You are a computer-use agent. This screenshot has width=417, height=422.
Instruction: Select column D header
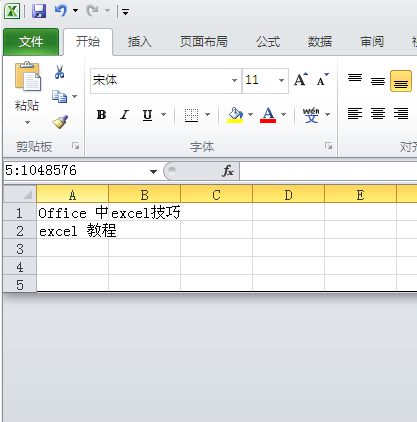point(288,194)
